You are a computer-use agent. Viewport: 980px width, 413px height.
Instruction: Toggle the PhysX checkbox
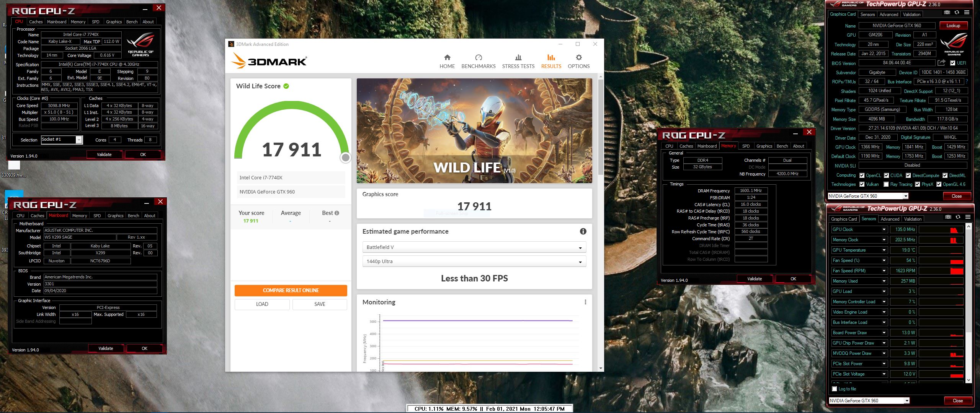pos(917,184)
